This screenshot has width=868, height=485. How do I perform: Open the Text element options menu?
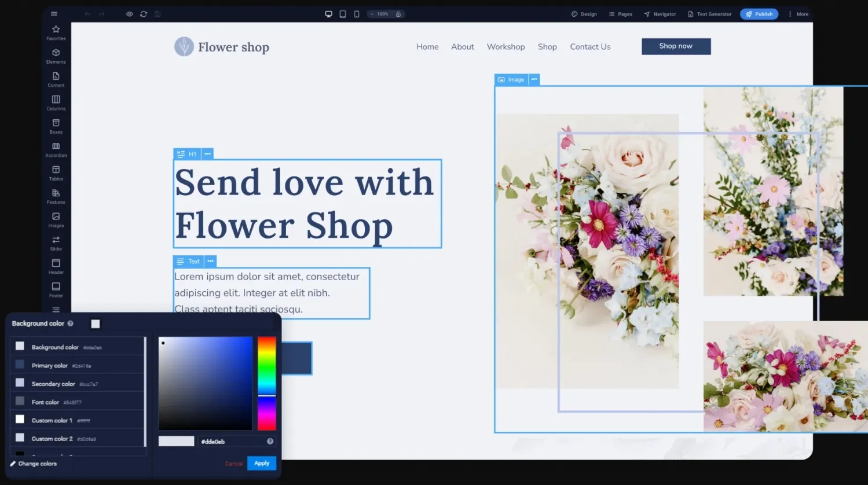pos(211,262)
